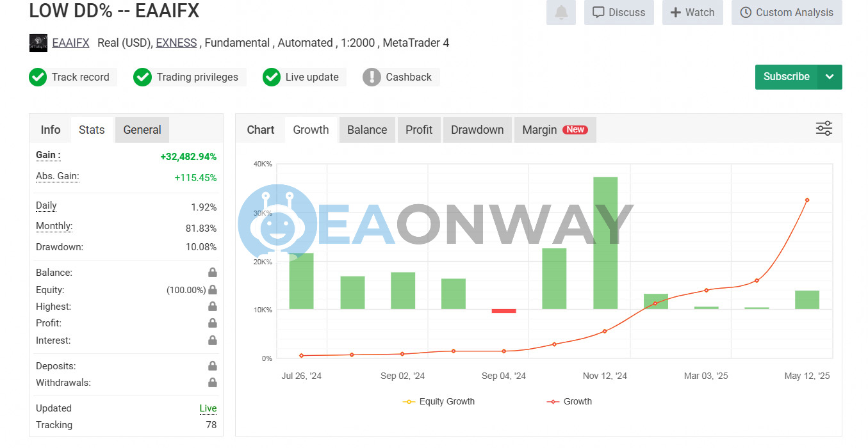Image resolution: width=868 pixels, height=448 pixels.
Task: Click the lock icon in the Interest row
Action: click(212, 340)
